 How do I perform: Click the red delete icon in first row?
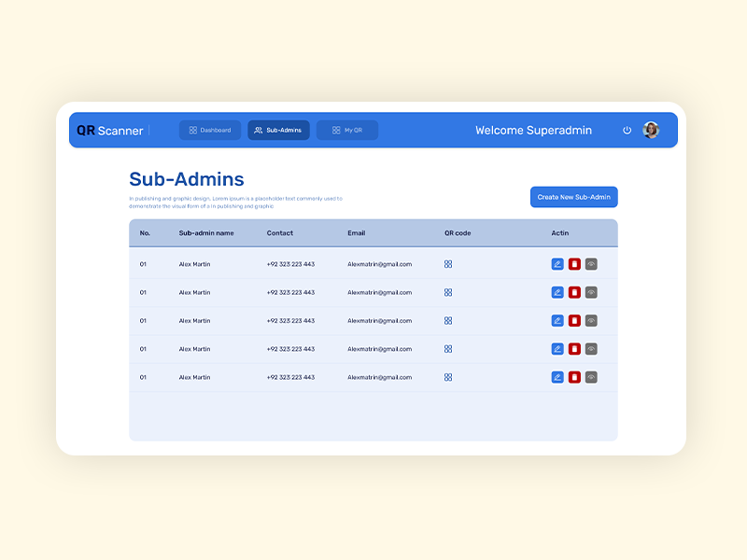click(x=574, y=264)
